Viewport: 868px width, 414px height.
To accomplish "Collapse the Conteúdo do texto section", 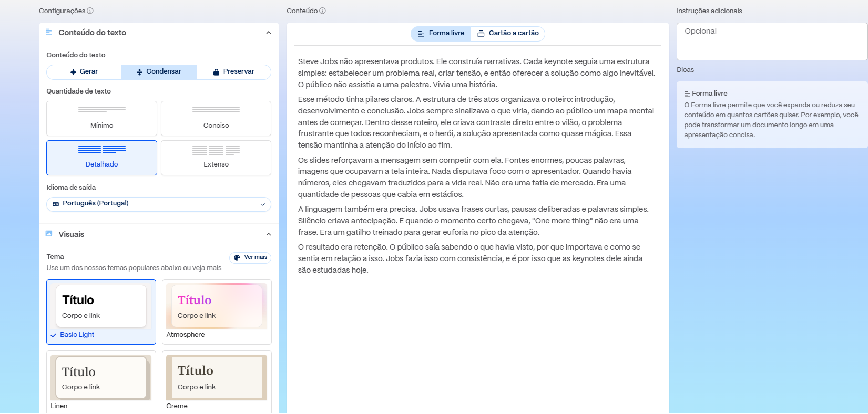I will click(x=269, y=33).
